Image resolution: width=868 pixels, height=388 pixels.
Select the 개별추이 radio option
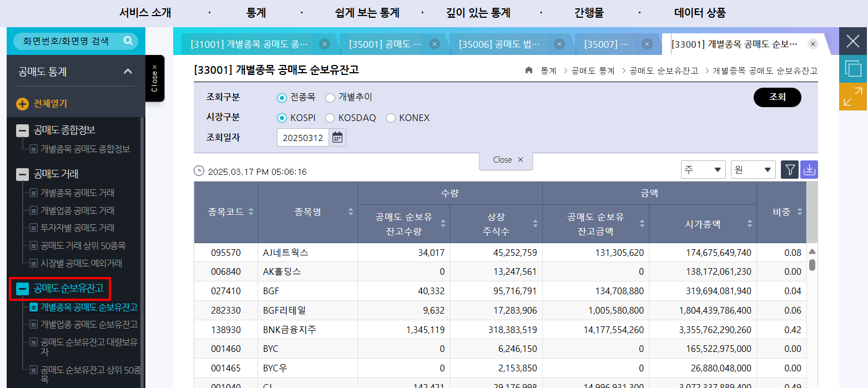pyautogui.click(x=330, y=98)
